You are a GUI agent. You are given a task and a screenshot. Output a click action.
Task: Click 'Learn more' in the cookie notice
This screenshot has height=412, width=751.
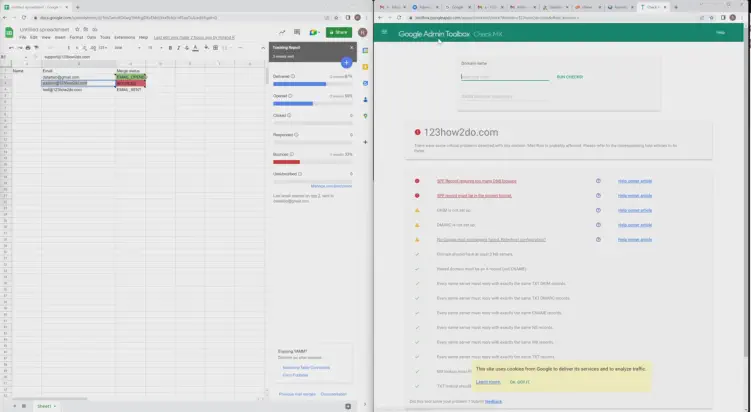[488, 381]
